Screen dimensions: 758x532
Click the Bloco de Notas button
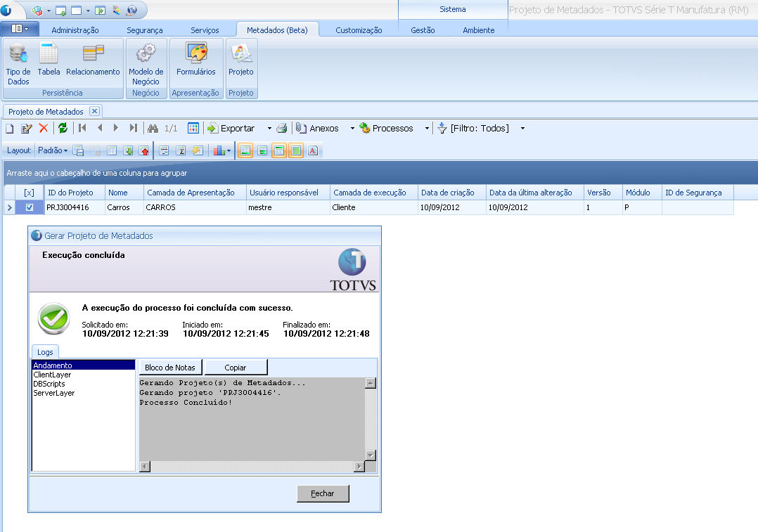tap(169, 368)
